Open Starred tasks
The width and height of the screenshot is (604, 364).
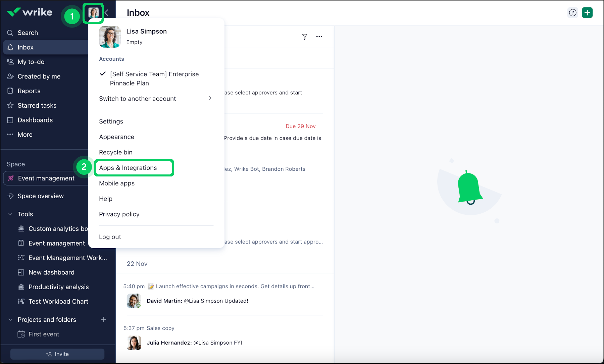(37, 105)
